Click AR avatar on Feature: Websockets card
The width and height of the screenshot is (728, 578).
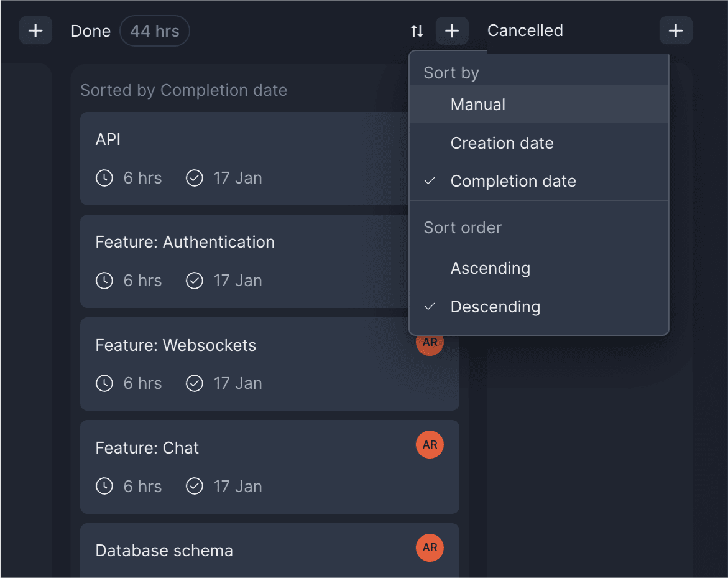pos(430,345)
